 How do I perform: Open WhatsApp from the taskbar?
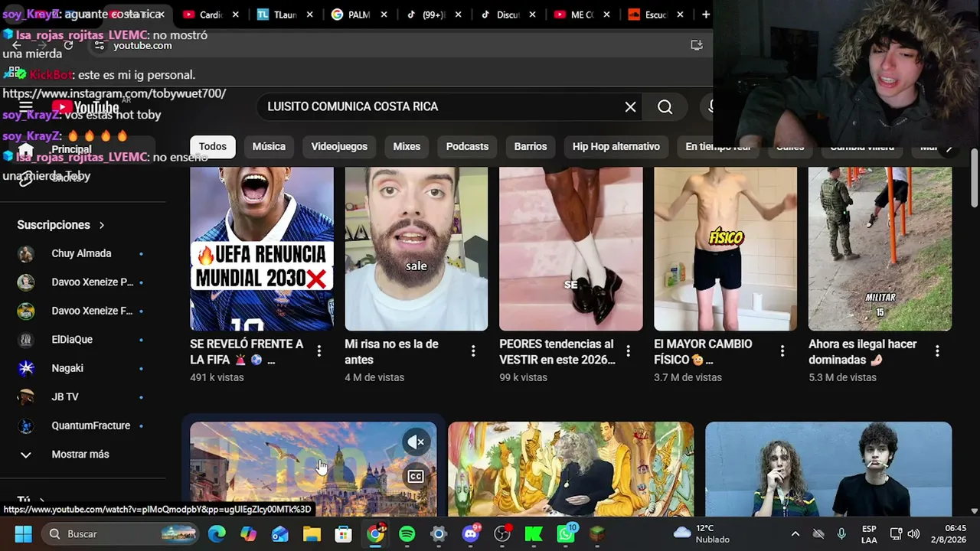(x=566, y=534)
